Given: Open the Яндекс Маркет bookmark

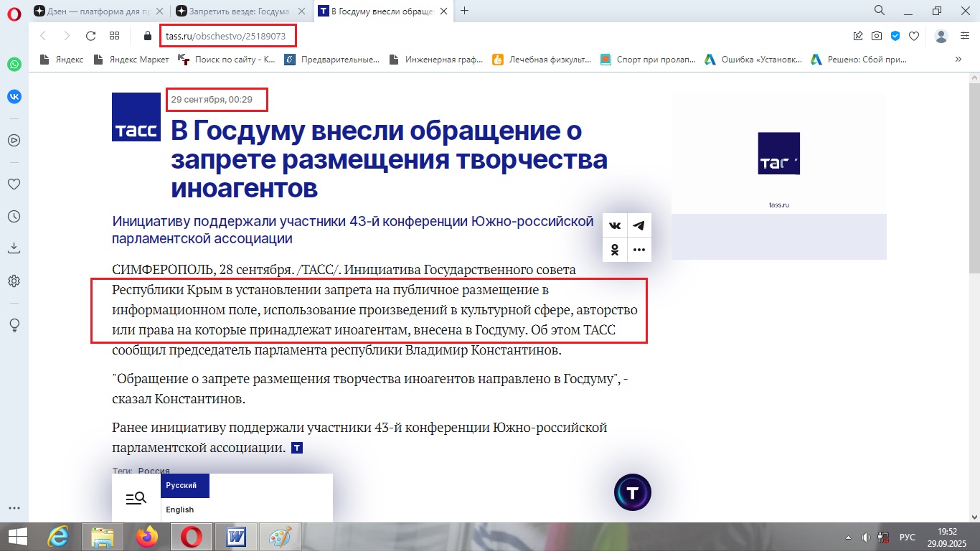Looking at the screenshot, I should point(133,60).
